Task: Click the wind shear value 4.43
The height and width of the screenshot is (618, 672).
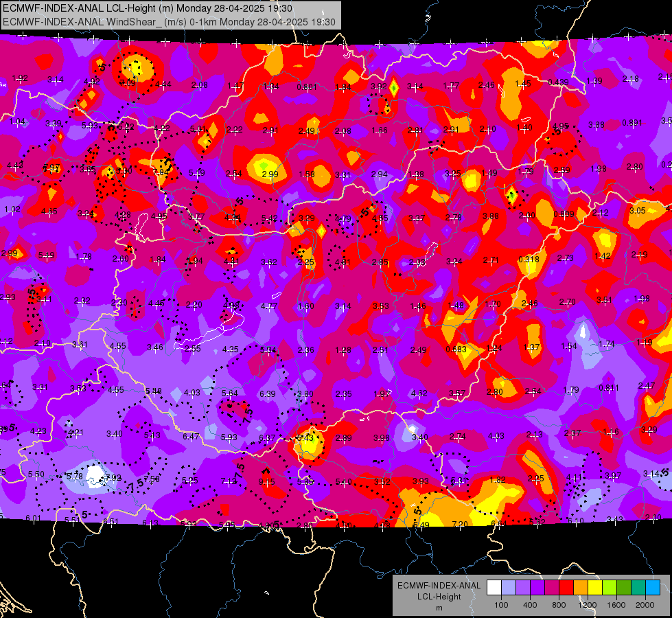Action: pyautogui.click(x=15, y=165)
